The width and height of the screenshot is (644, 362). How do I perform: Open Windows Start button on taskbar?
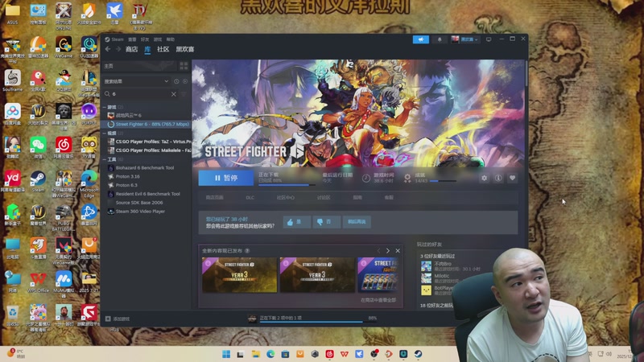(226, 354)
